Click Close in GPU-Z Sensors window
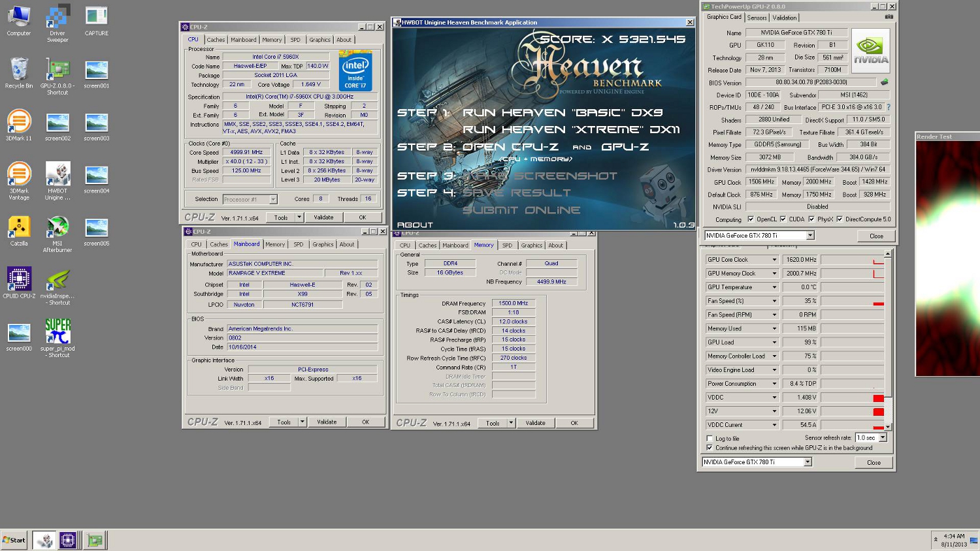The image size is (980, 551). (874, 462)
